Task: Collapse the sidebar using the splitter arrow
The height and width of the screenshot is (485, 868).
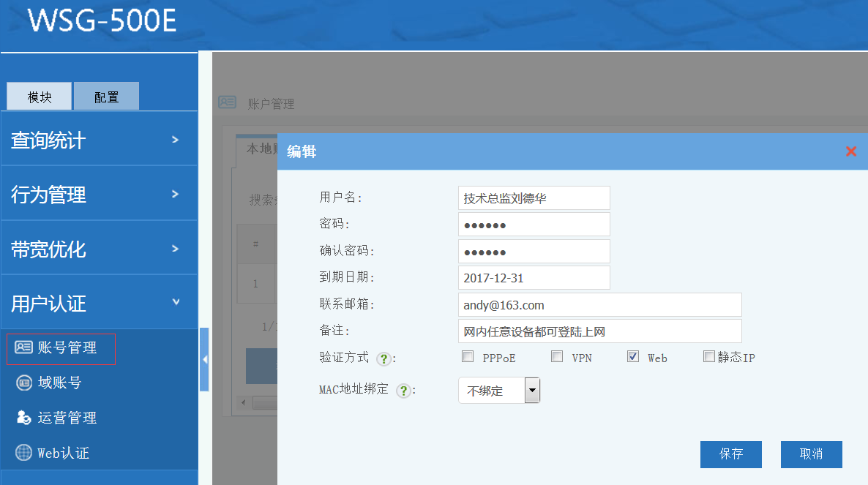Action: click(x=204, y=359)
